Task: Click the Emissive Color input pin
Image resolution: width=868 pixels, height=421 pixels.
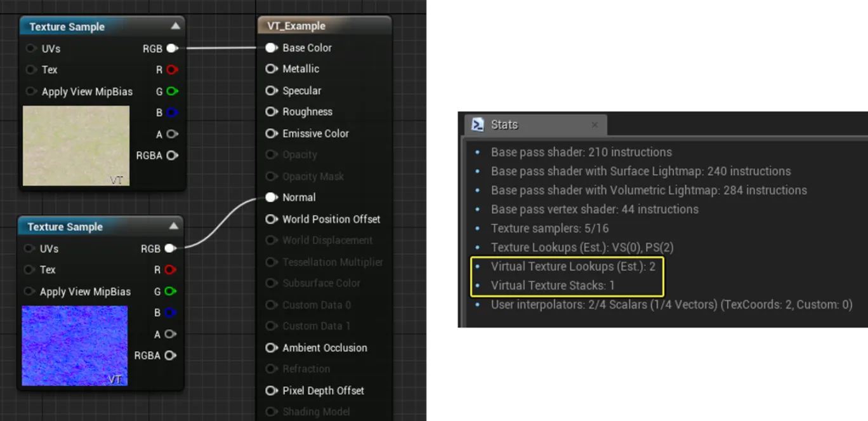Action: pos(272,133)
